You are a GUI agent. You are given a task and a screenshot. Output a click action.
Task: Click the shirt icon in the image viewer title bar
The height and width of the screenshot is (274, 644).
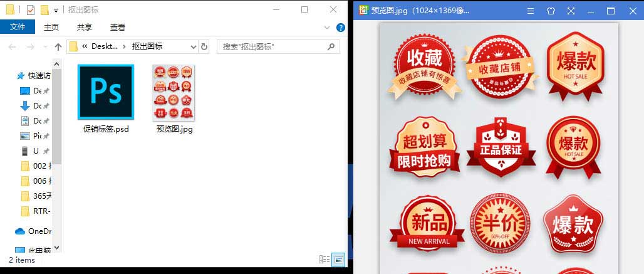551,11
